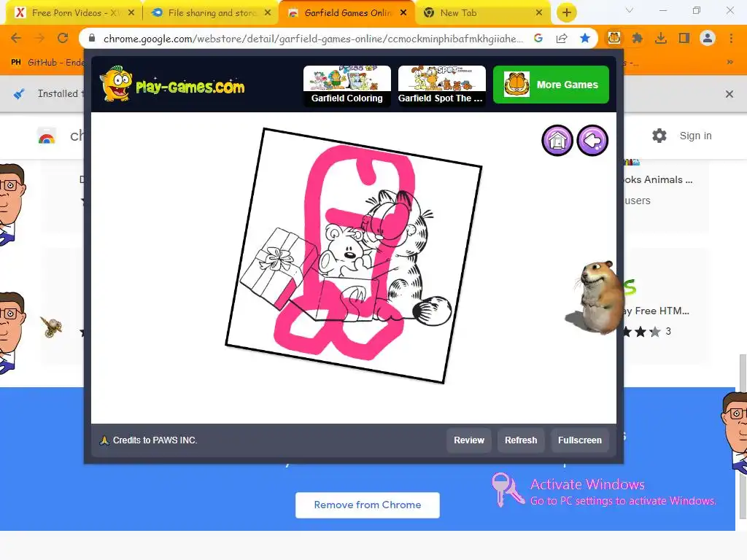Click the Review button

point(469,440)
